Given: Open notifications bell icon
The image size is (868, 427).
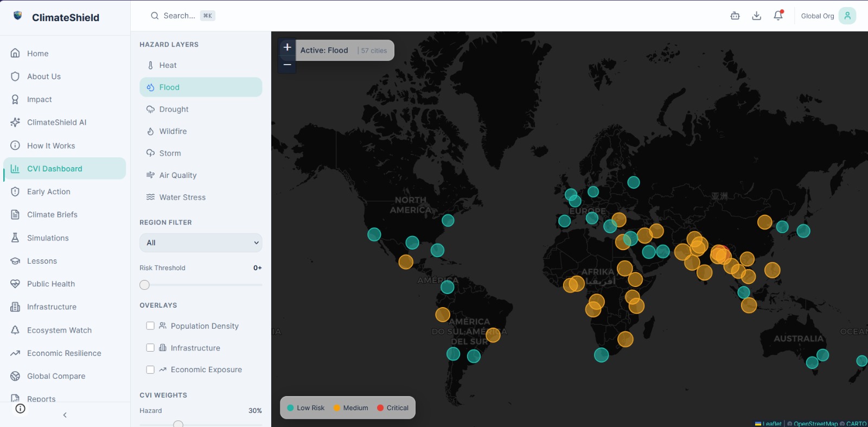Looking at the screenshot, I should click(778, 16).
